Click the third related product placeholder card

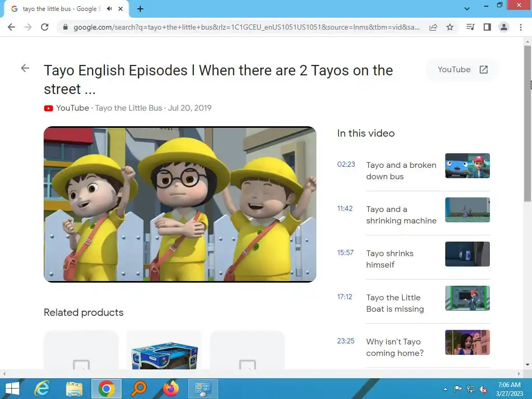pyautogui.click(x=247, y=350)
